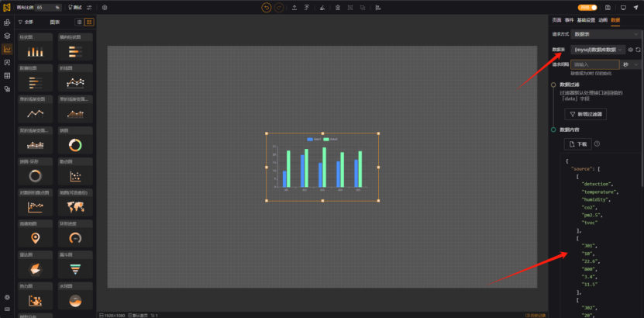644x318 pixels.
Task: Pick the 环形进度 ring progress thumbnail
Action: point(75,233)
